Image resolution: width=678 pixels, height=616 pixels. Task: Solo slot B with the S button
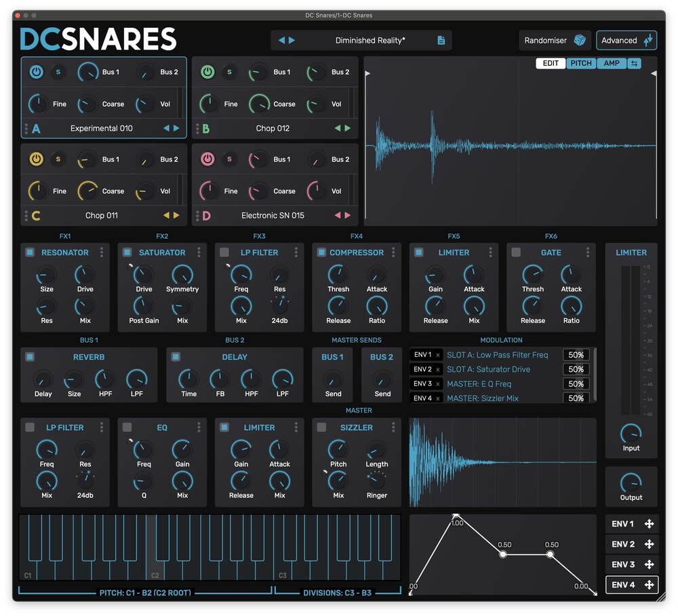(229, 72)
